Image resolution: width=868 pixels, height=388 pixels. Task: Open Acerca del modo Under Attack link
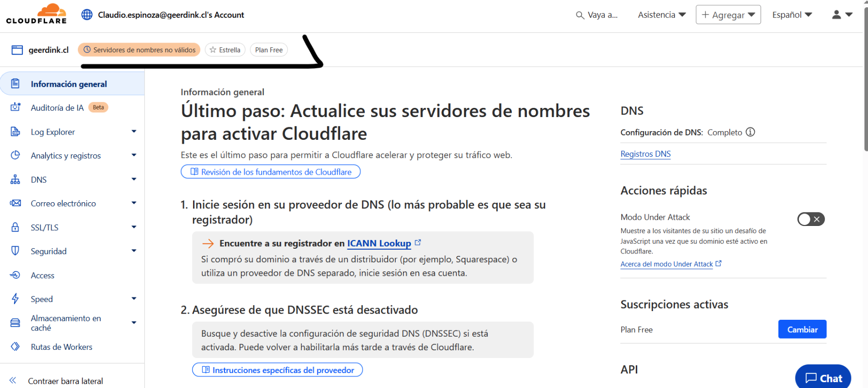[x=667, y=264]
